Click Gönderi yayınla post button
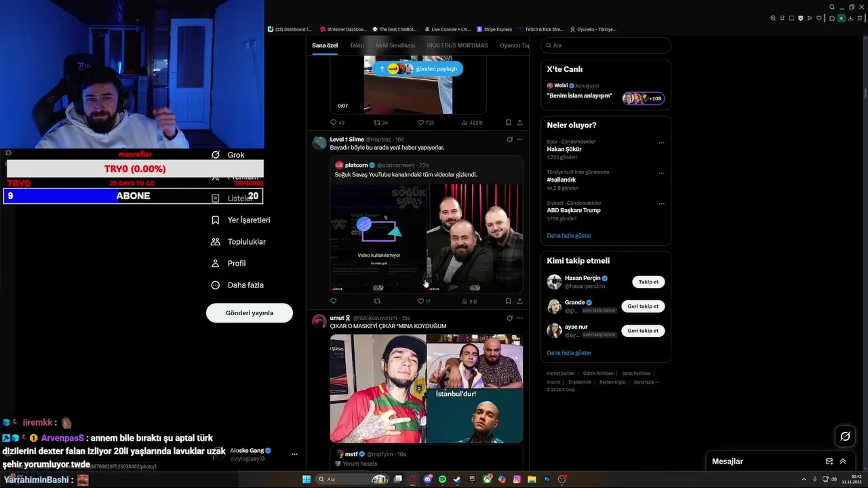 tap(250, 313)
